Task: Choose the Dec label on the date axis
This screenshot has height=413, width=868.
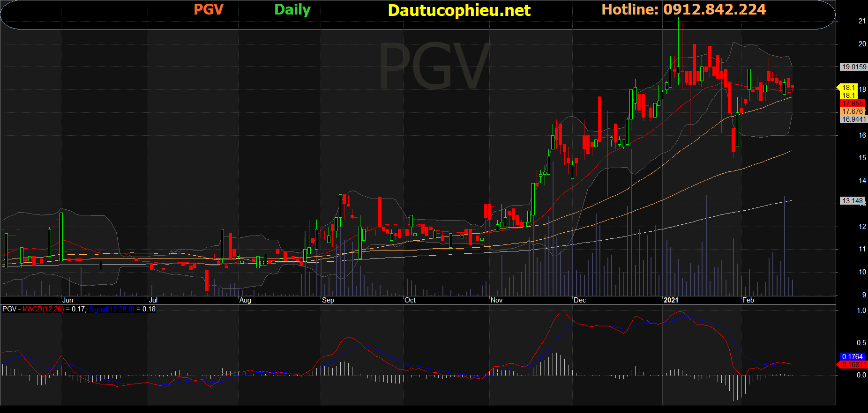Action: pos(580,300)
